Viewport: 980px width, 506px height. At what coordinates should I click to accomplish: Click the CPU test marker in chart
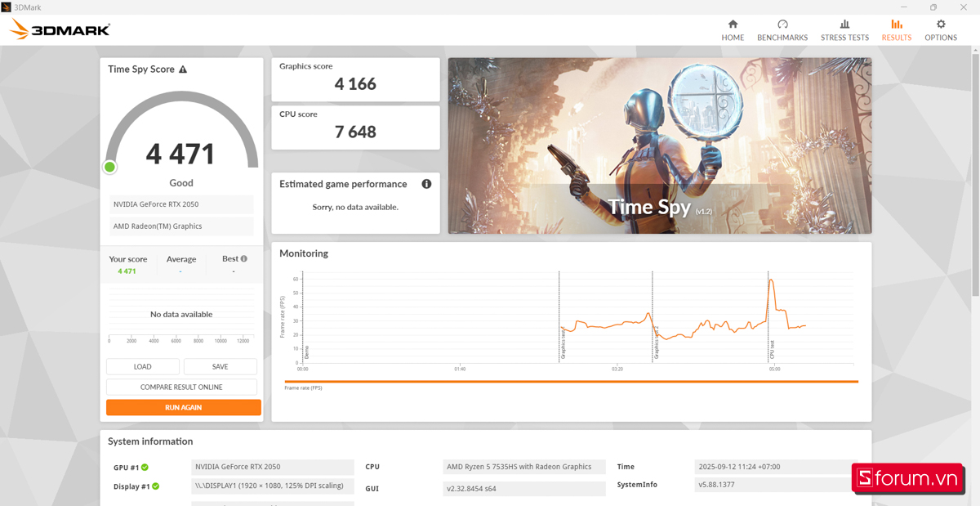coord(772,351)
